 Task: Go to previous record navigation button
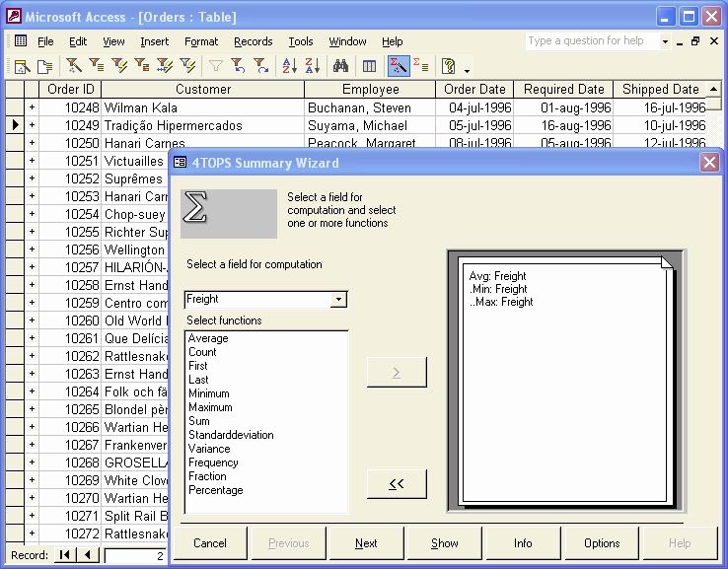click(x=87, y=554)
